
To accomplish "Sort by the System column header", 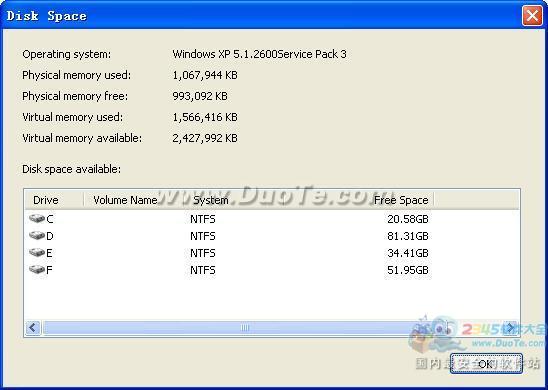I will pos(211,200).
